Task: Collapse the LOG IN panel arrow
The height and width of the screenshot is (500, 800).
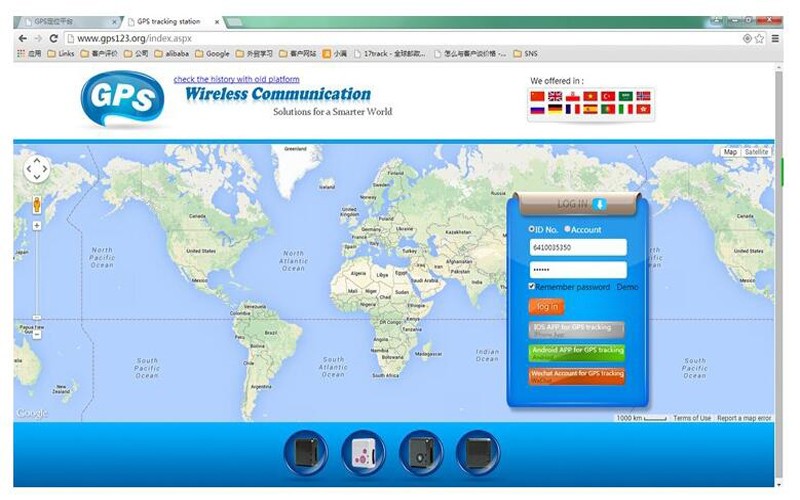Action: click(x=600, y=204)
